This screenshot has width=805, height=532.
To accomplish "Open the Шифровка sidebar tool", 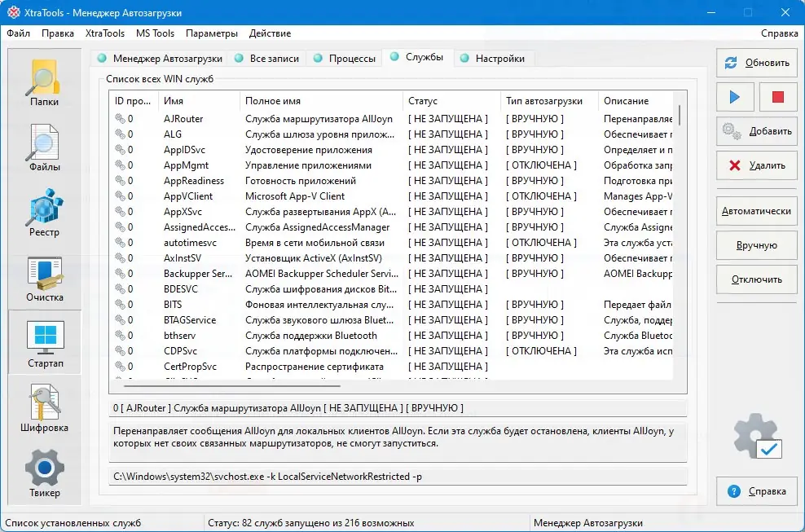I will [x=45, y=408].
